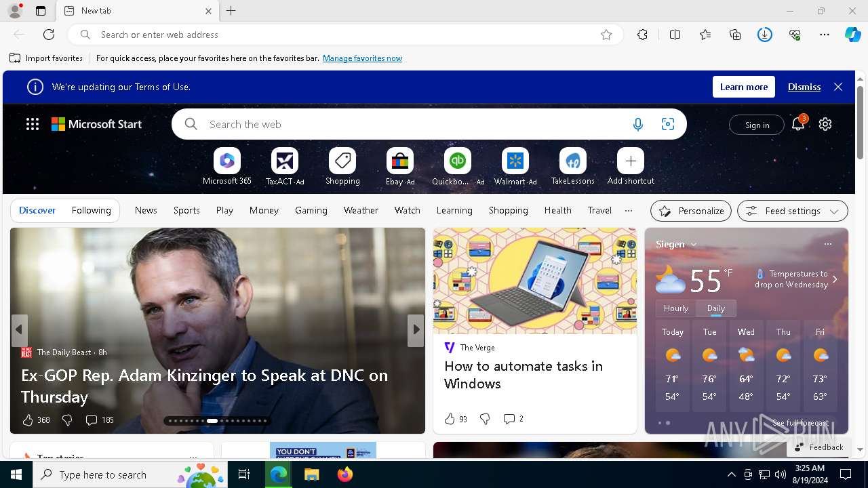This screenshot has height=488, width=868.
Task: Open weather card more options
Action: pos(827,244)
